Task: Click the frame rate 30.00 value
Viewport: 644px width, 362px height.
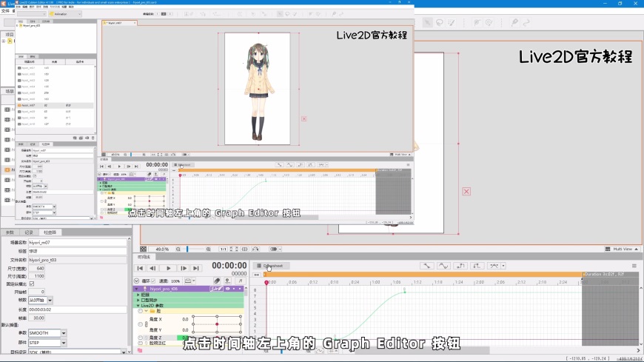Action: 36,318
